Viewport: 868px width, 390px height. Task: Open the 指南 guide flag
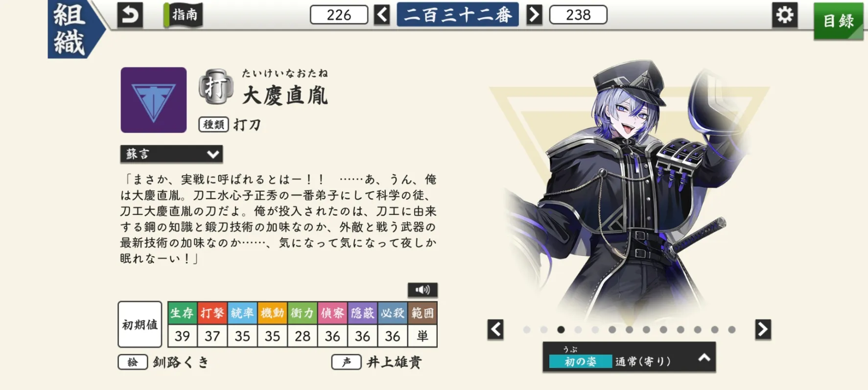[x=184, y=15]
